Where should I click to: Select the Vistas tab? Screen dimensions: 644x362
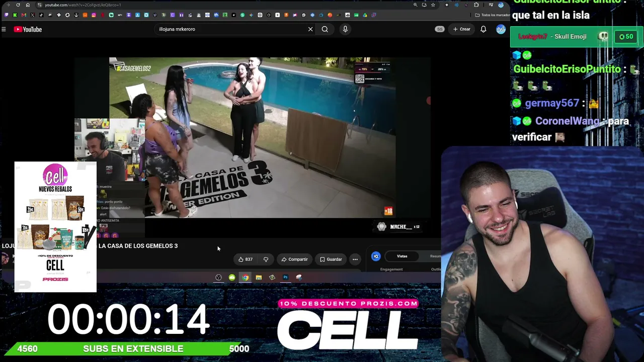pos(402,256)
